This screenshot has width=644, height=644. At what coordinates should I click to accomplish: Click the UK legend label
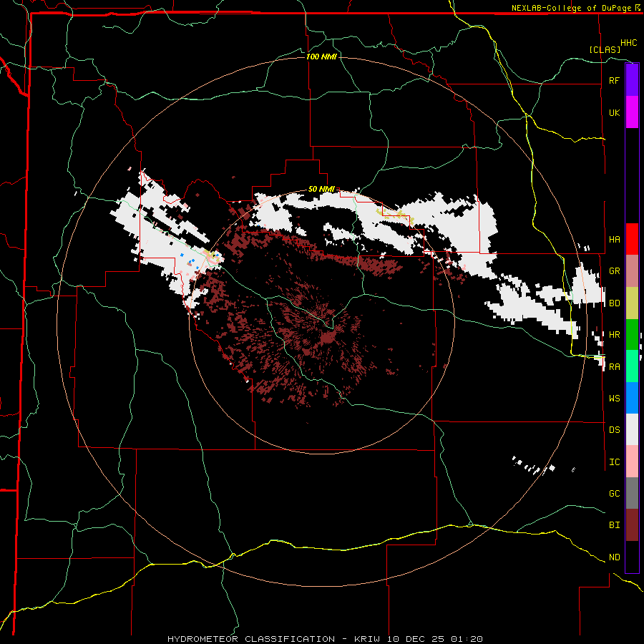[x=614, y=112]
